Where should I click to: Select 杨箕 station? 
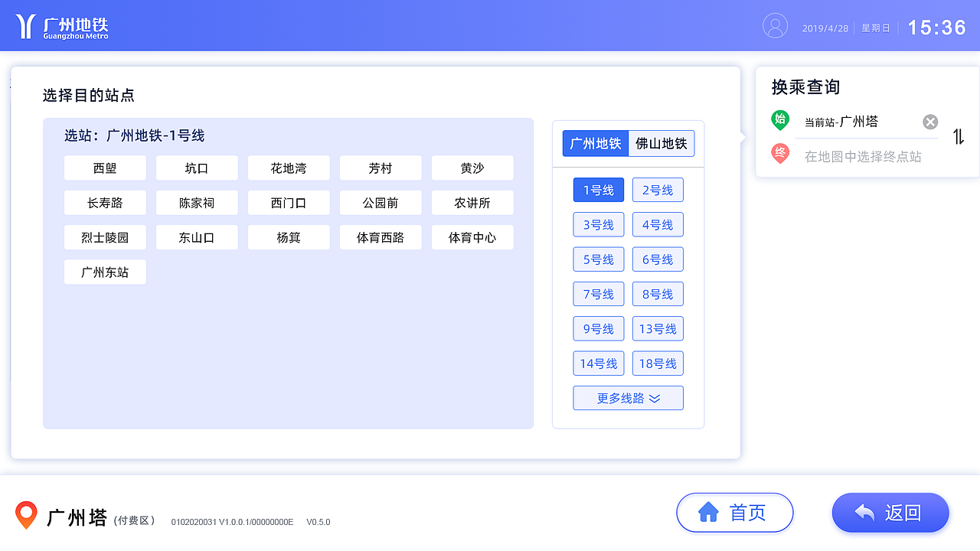click(x=289, y=237)
